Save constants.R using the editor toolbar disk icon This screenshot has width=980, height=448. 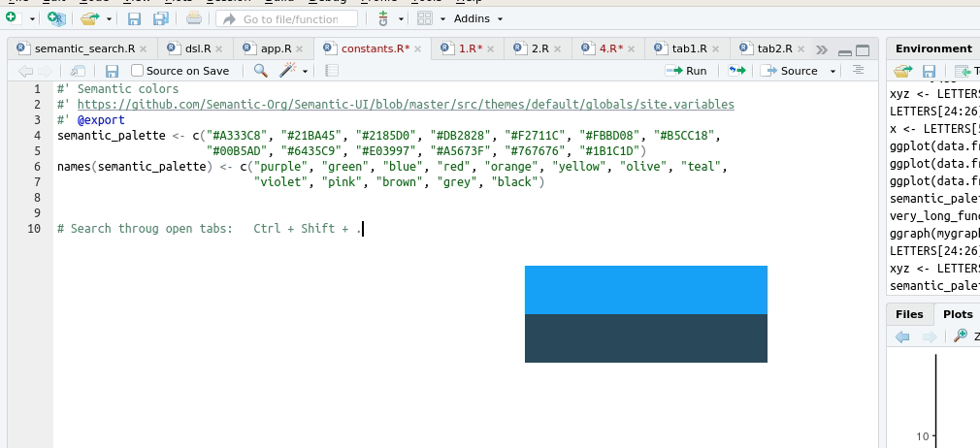pyautogui.click(x=112, y=71)
